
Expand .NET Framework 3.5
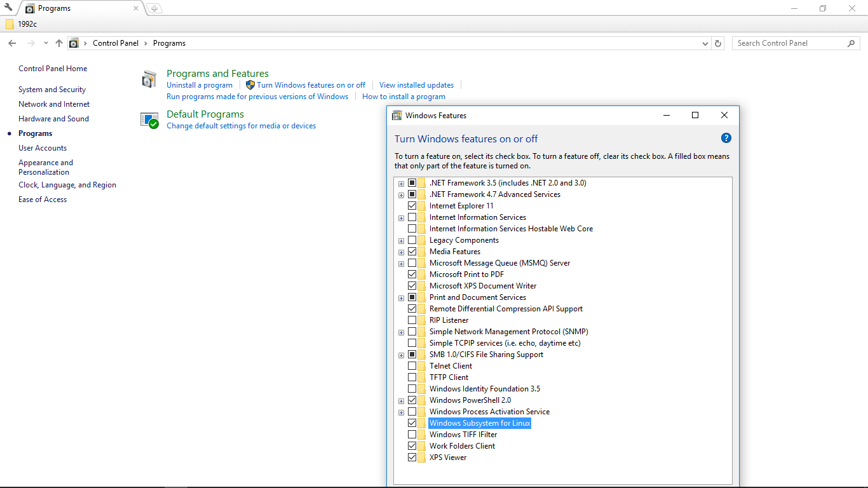[401, 183]
